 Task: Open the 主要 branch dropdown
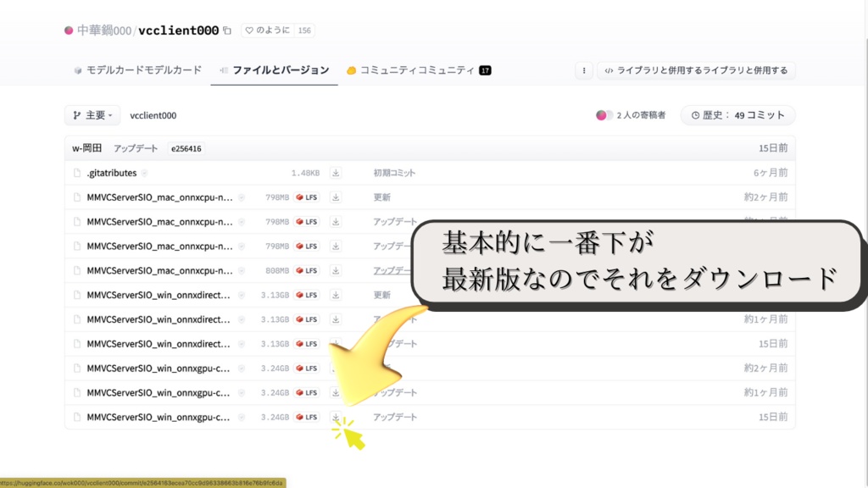pos(89,114)
